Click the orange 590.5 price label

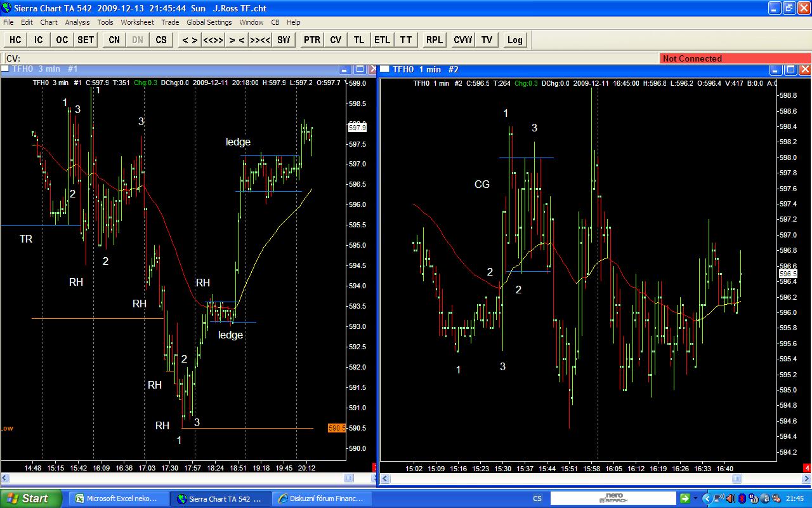(336, 428)
